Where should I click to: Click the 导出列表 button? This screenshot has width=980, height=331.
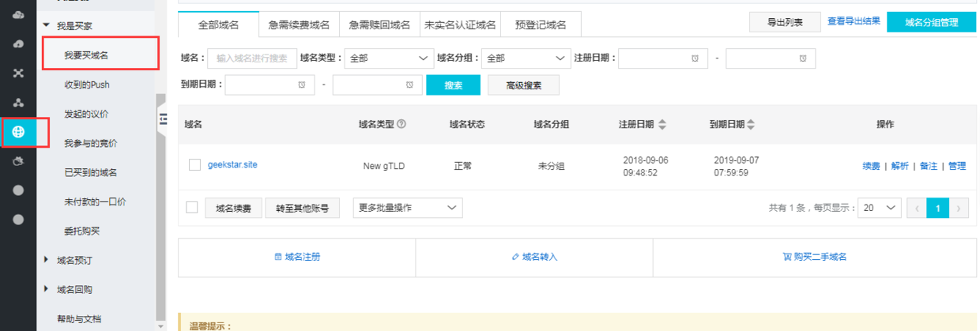785,22
